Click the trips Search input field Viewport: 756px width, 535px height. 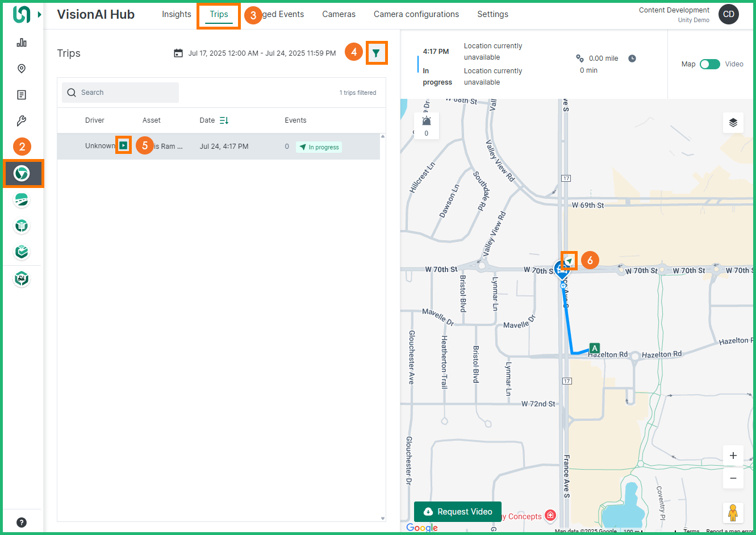(x=120, y=93)
